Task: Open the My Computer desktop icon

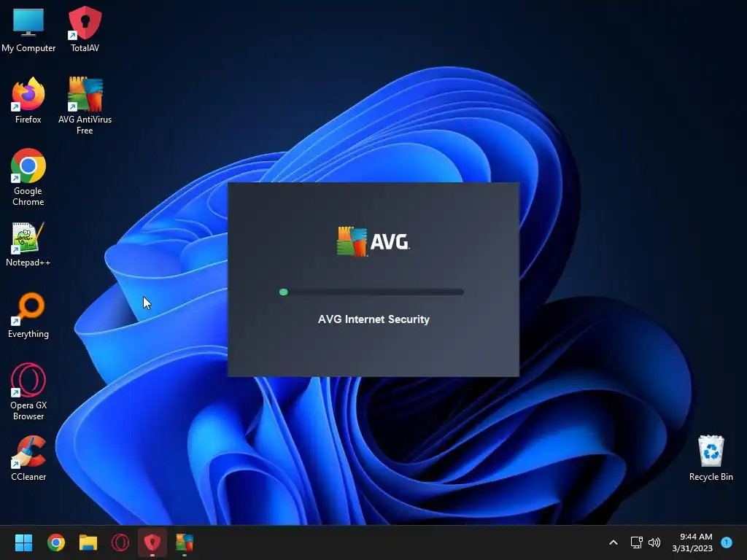Action: pos(28,29)
